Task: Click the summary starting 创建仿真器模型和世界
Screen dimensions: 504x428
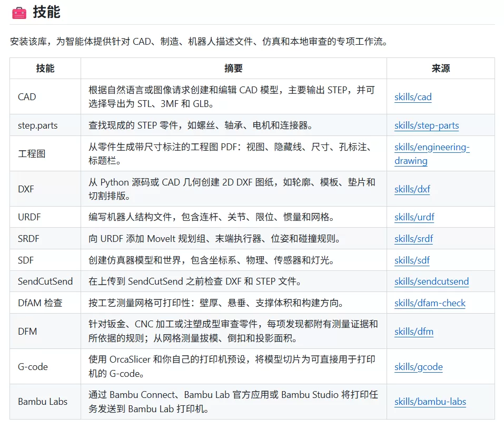Action: [211, 260]
